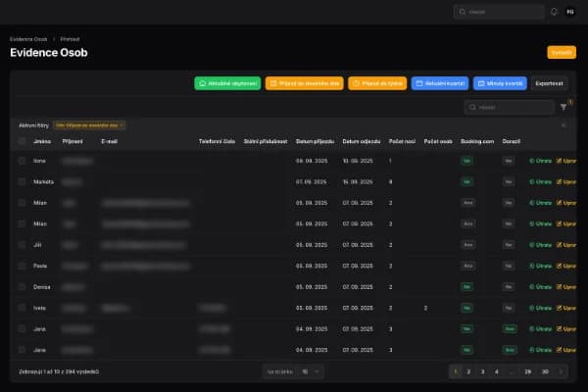Select the Ilona row checkbox

22,161
